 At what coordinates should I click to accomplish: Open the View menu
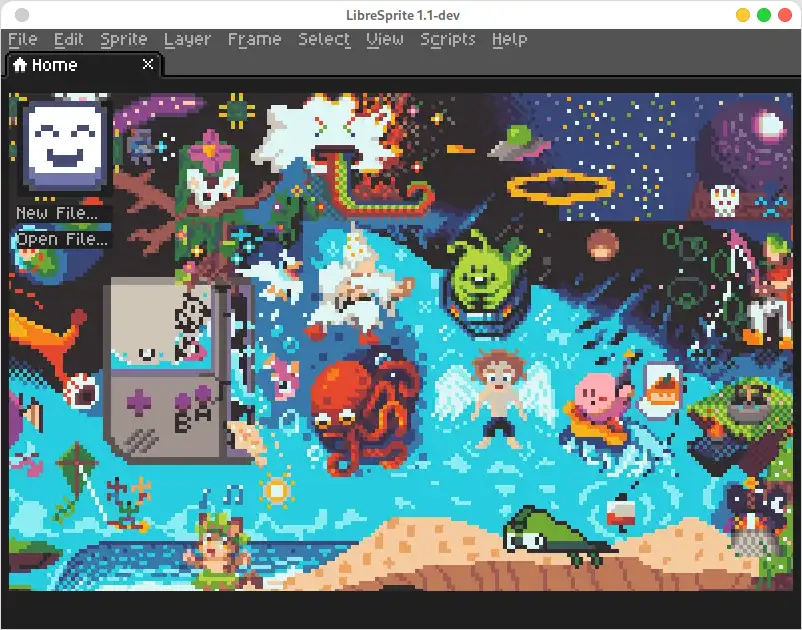coord(385,39)
